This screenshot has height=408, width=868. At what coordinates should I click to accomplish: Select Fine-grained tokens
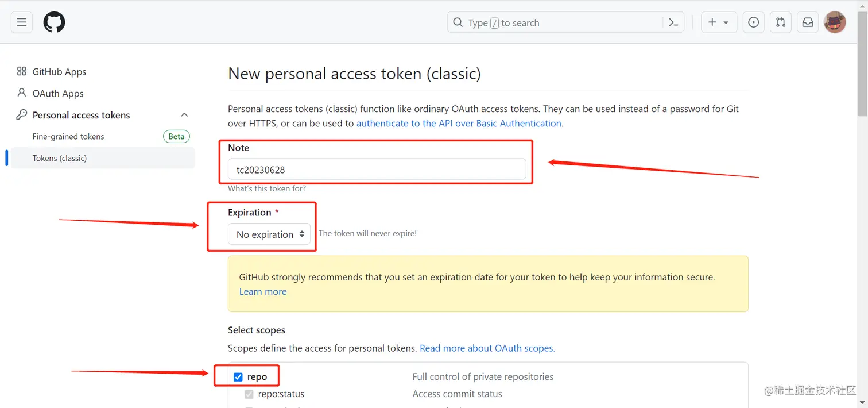(68, 137)
